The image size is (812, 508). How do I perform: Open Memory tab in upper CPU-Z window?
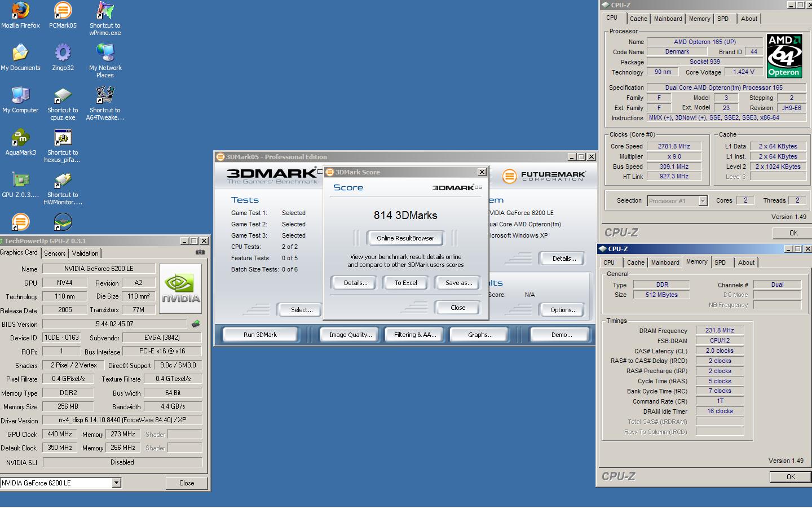[699, 19]
